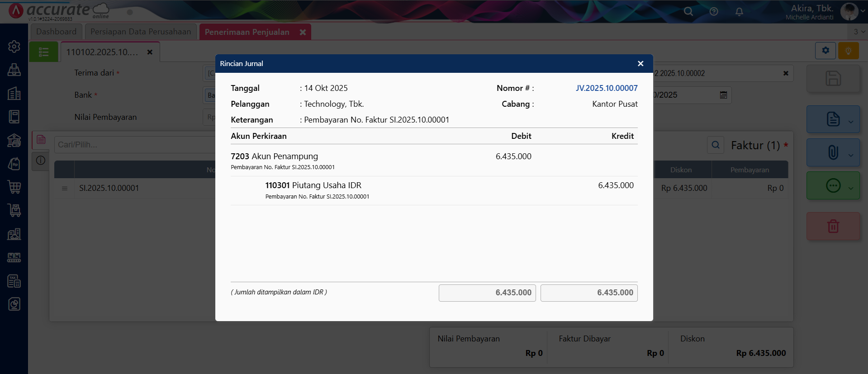Click the orange lightbulb tips button

(x=848, y=51)
